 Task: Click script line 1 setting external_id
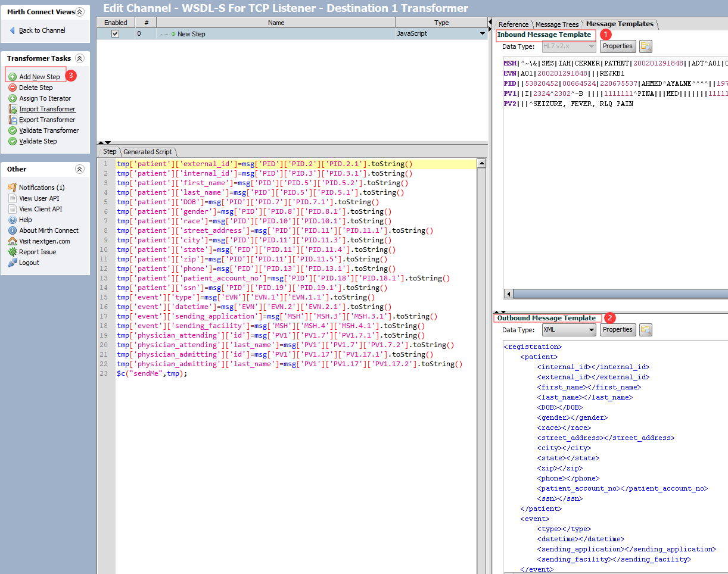(265, 164)
